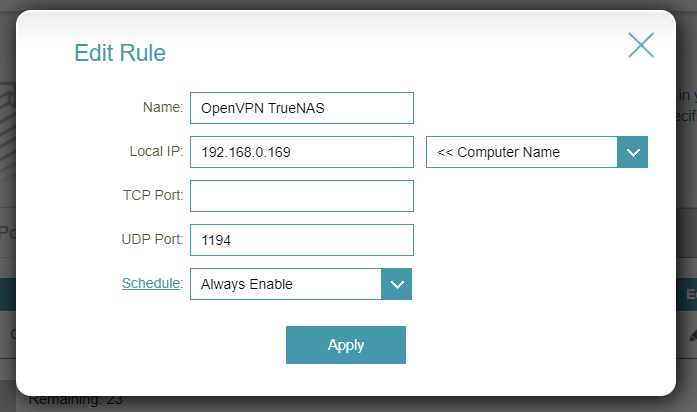Close the Edit Rule dialog
Viewport: 697px width, 412px height.
641,45
